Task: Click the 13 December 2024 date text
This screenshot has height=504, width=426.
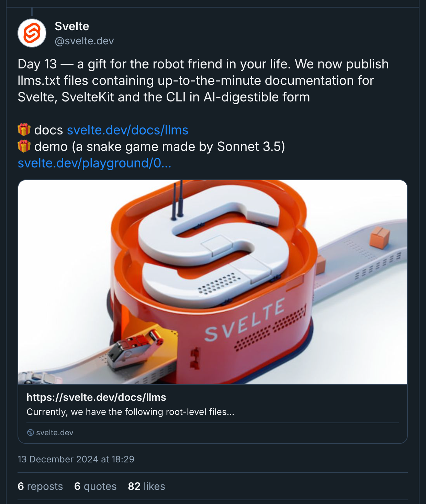Action: click(76, 459)
